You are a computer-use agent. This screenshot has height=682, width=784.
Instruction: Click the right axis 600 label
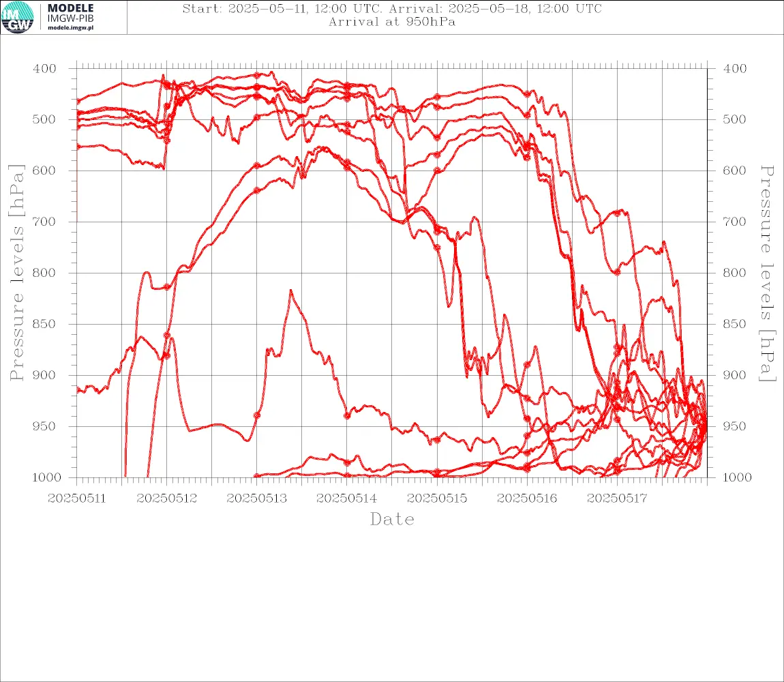tap(735, 170)
